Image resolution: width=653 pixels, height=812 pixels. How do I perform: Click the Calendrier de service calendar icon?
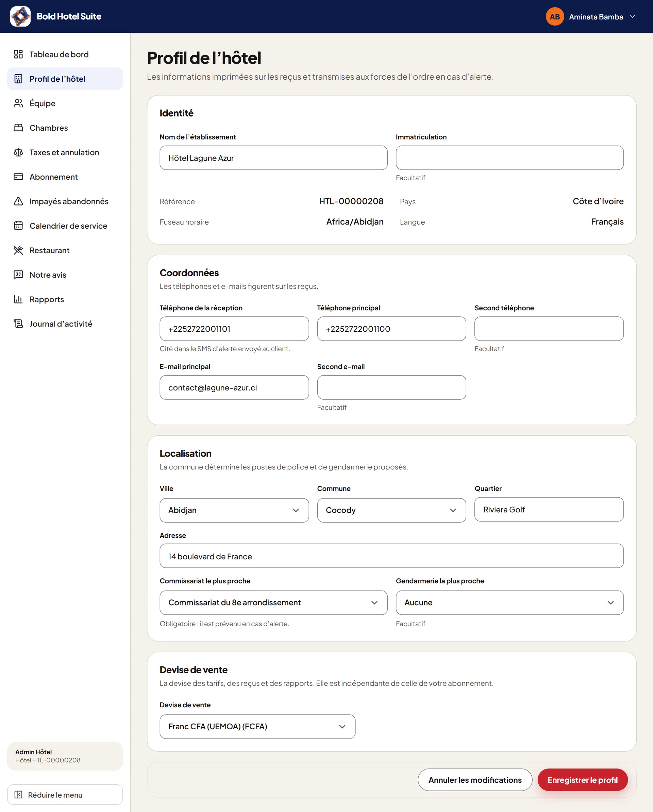coord(18,226)
